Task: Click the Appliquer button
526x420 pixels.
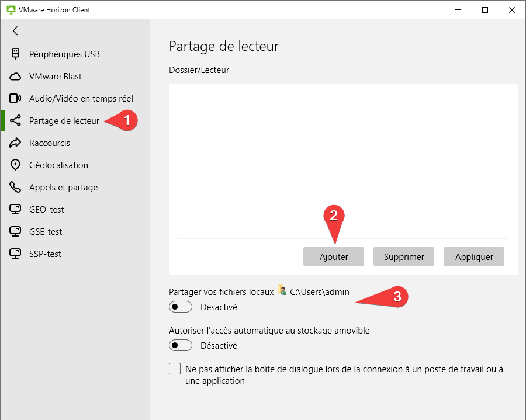Action: [x=473, y=256]
